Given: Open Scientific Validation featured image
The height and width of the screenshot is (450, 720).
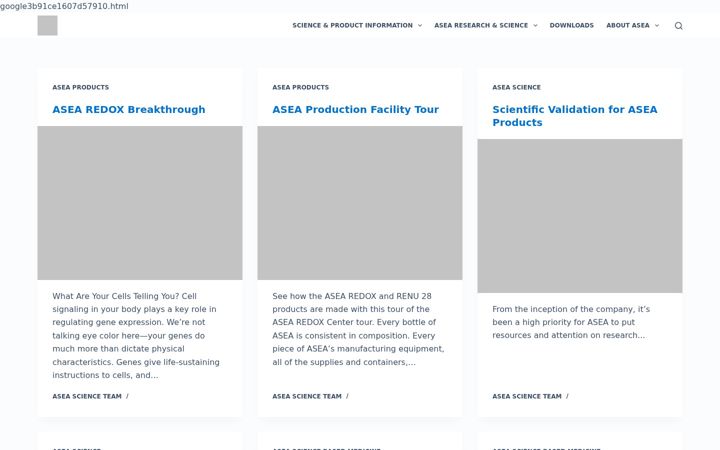Looking at the screenshot, I should [580, 216].
